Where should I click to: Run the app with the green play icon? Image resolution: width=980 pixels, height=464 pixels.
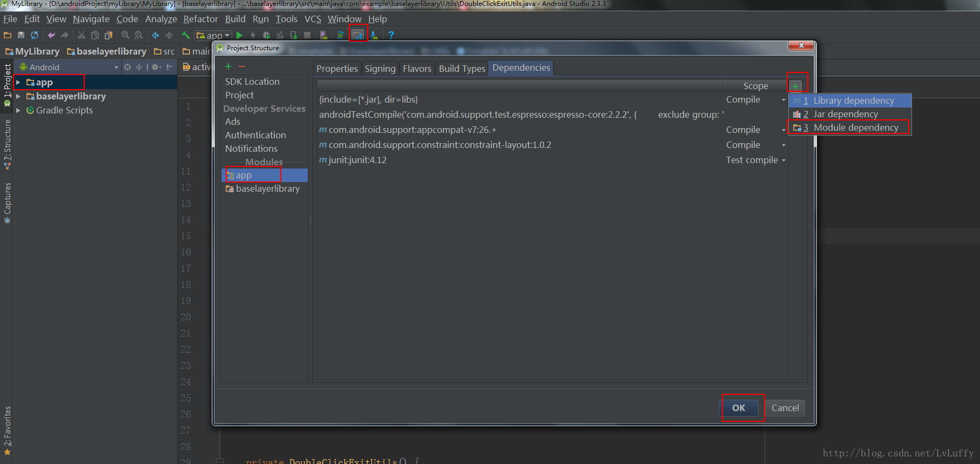pyautogui.click(x=240, y=35)
